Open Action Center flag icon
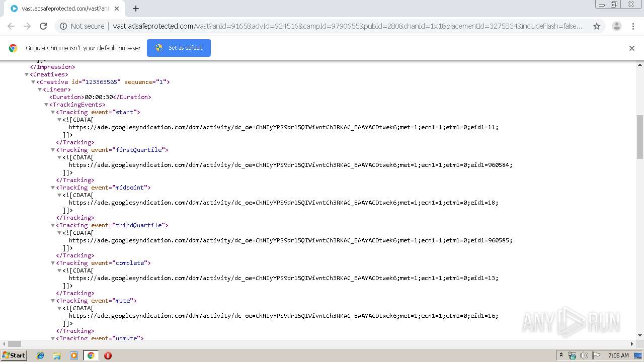This screenshot has height=362, width=644. 596,355
